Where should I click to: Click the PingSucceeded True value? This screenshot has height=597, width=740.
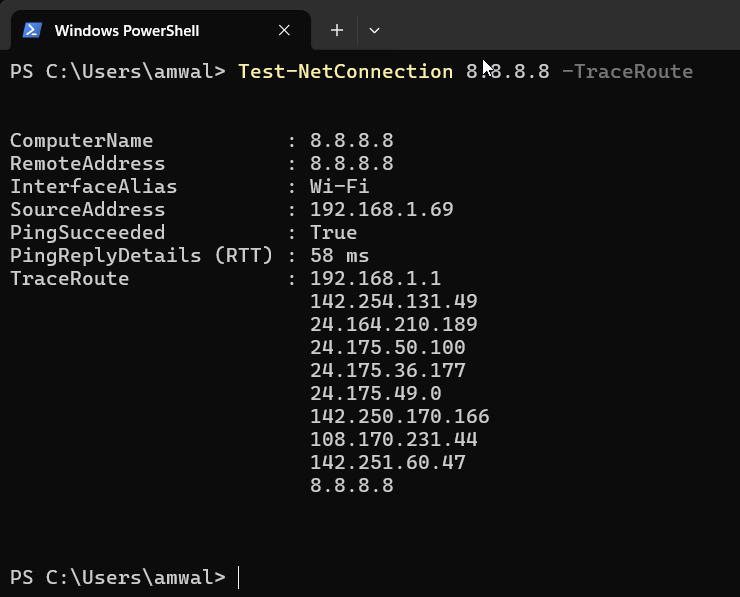click(x=333, y=232)
